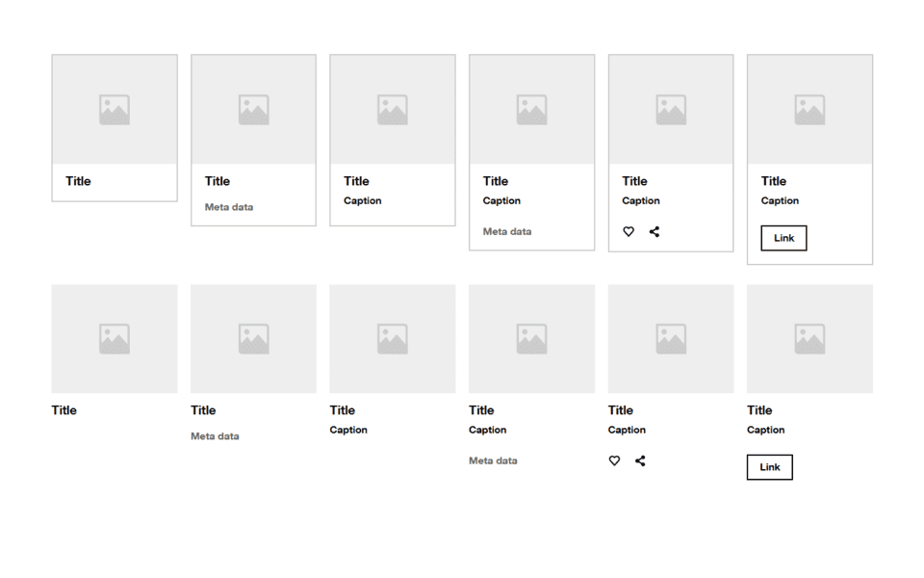Click the Title on the bottom-left borderless card
Viewport: 924px width, 578px height.
click(x=64, y=409)
